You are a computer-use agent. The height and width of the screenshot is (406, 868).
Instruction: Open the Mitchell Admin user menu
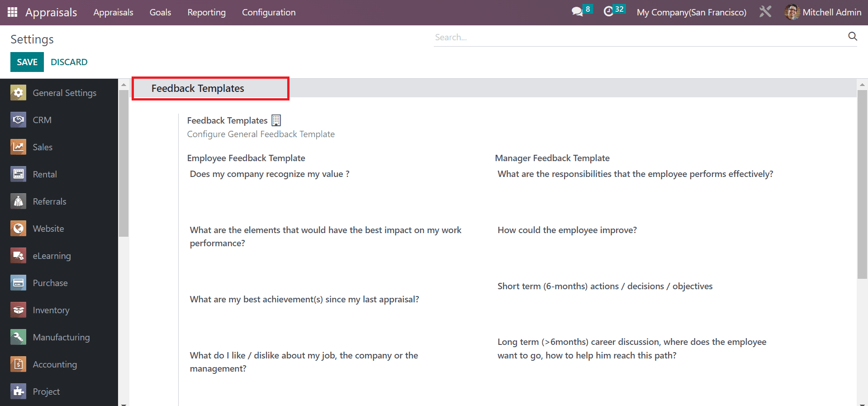(823, 12)
